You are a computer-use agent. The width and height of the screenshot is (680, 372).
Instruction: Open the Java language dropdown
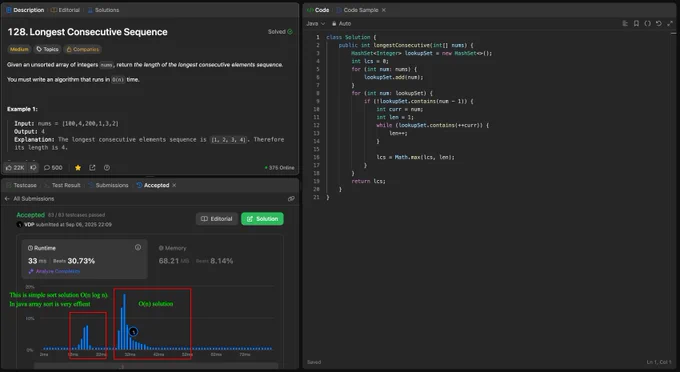click(x=316, y=23)
